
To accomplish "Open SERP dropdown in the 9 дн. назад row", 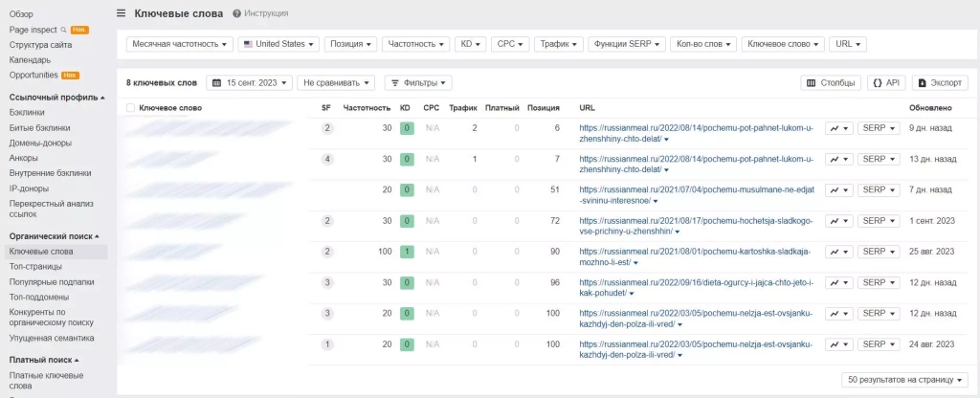I will click(x=879, y=128).
